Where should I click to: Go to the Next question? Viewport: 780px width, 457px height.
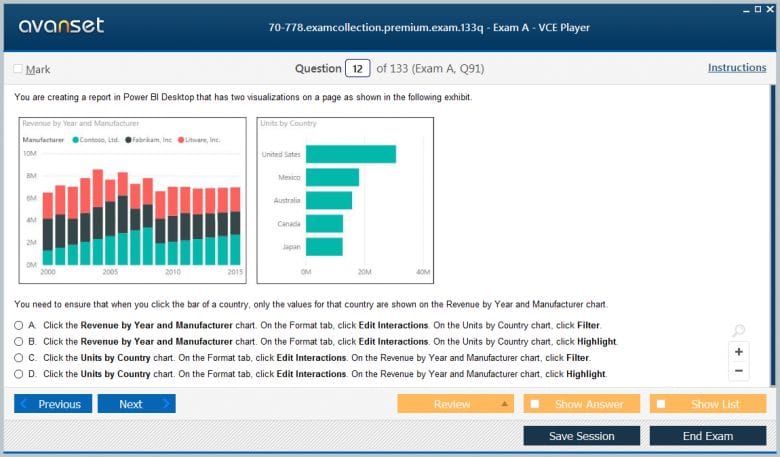tap(137, 404)
